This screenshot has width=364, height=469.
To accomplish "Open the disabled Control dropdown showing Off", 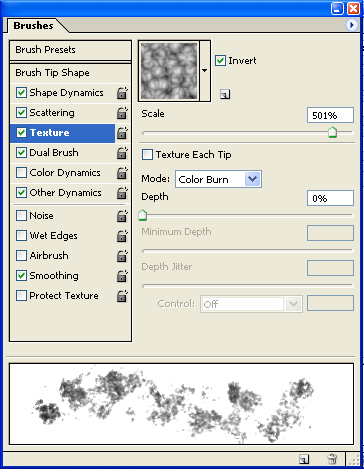I will pos(251,304).
